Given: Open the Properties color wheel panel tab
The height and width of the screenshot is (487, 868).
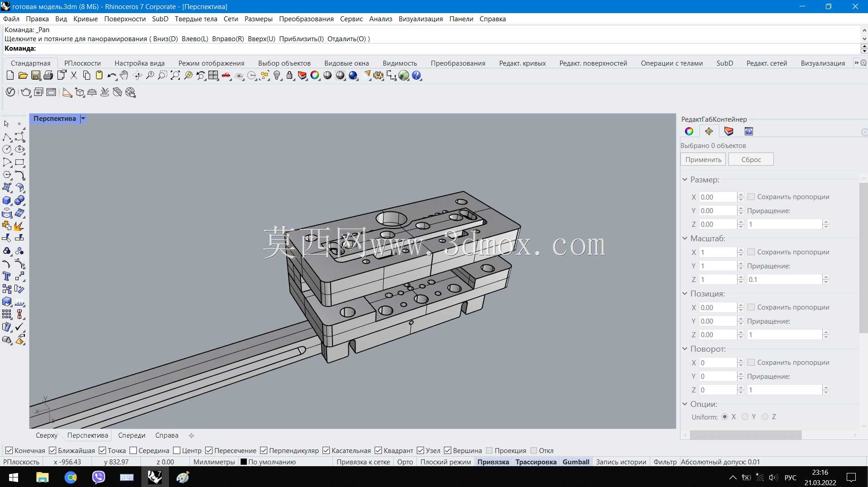Looking at the screenshot, I should point(689,131).
